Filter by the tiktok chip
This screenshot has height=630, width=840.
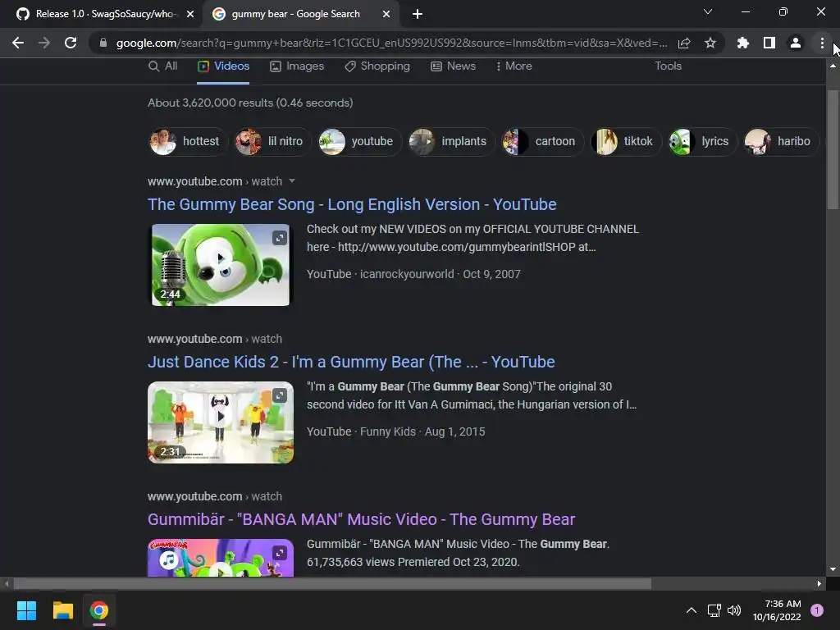click(x=626, y=141)
